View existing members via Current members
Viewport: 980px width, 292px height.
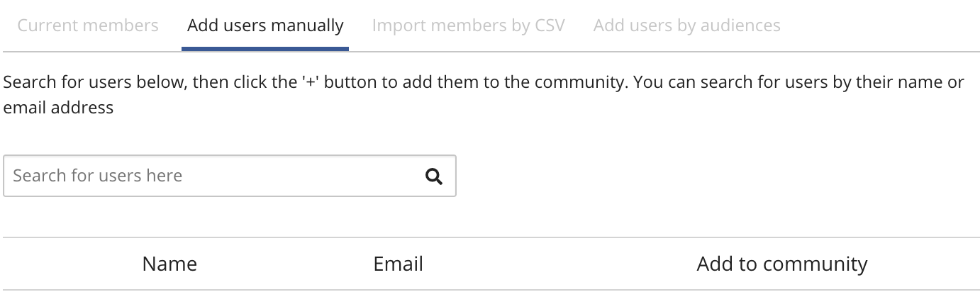[x=88, y=26]
